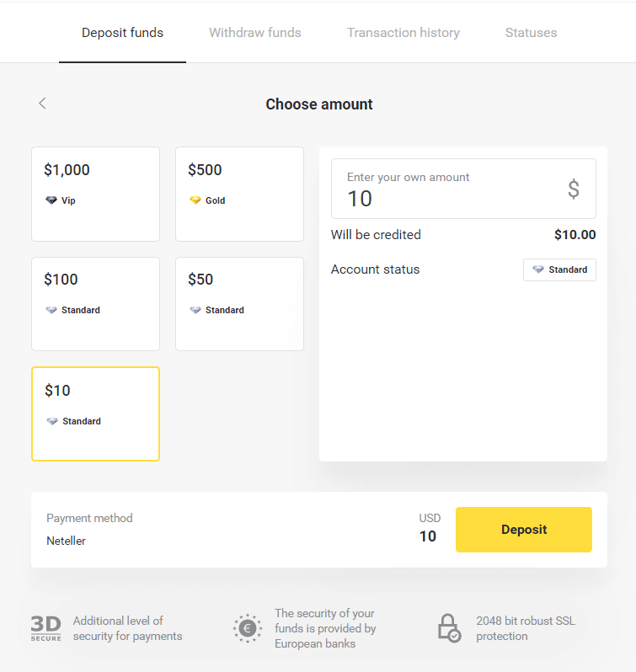Click the euro security badge icon
The height and width of the screenshot is (672, 636).
(248, 628)
